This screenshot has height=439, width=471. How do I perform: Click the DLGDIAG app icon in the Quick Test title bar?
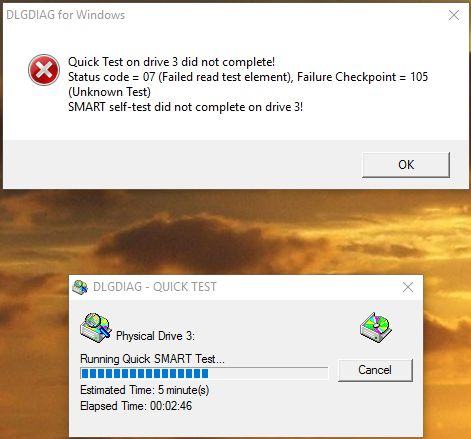[x=80, y=287]
